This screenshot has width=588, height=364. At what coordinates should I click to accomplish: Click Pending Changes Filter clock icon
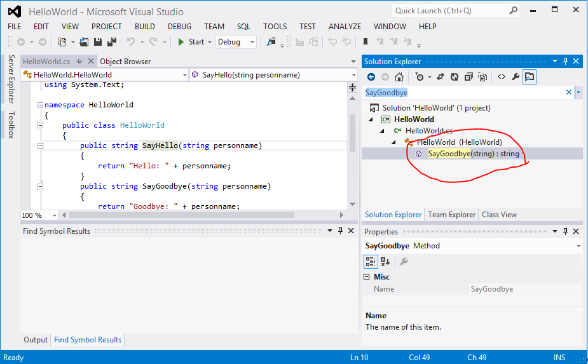pos(420,77)
